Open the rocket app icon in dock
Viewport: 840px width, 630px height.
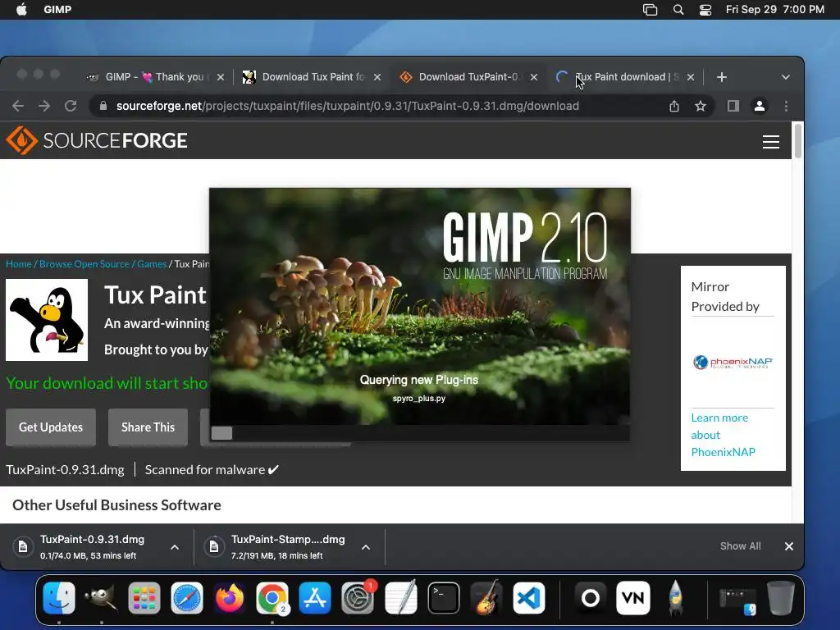coord(676,598)
